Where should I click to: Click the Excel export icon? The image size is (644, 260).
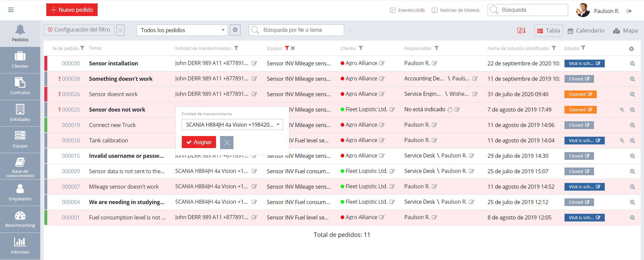click(521, 30)
